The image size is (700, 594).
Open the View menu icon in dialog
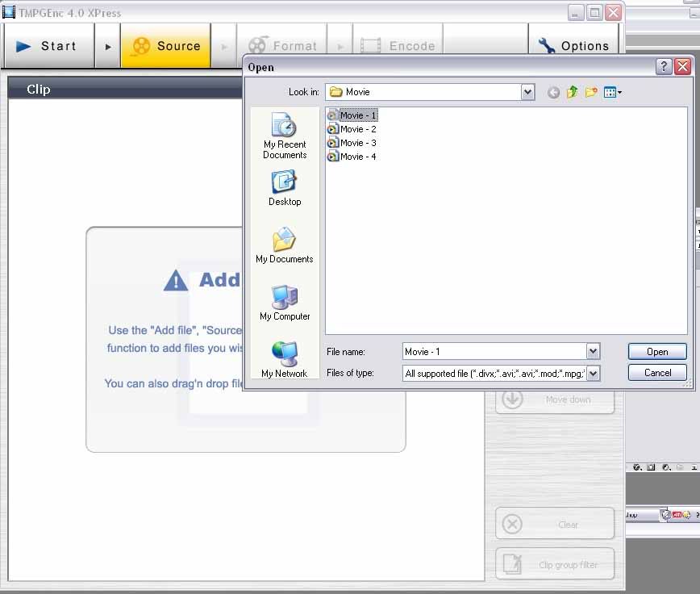(613, 93)
